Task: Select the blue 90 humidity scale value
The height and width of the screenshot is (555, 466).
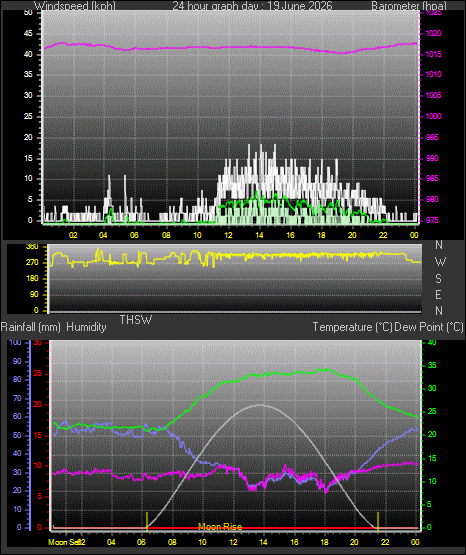Action: tap(17, 361)
